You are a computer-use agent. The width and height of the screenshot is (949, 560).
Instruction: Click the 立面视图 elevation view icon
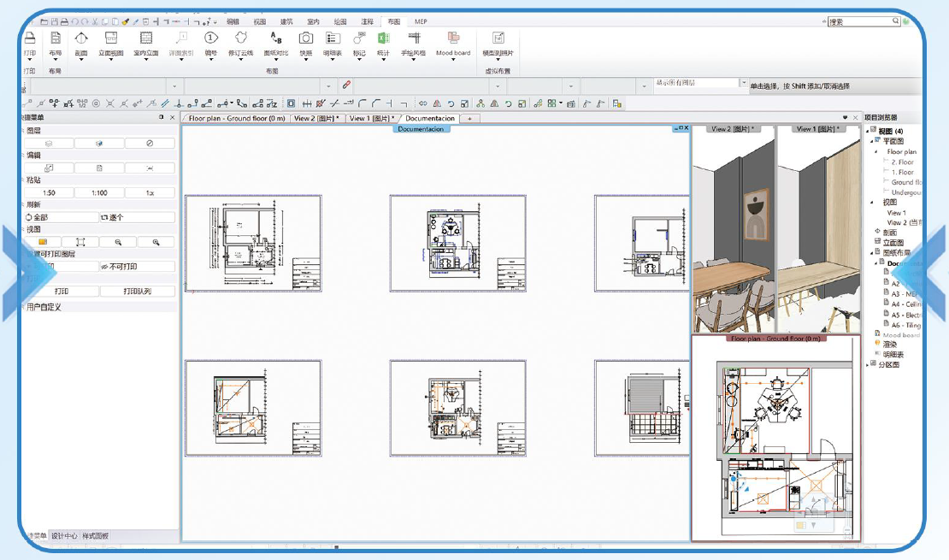(x=110, y=39)
